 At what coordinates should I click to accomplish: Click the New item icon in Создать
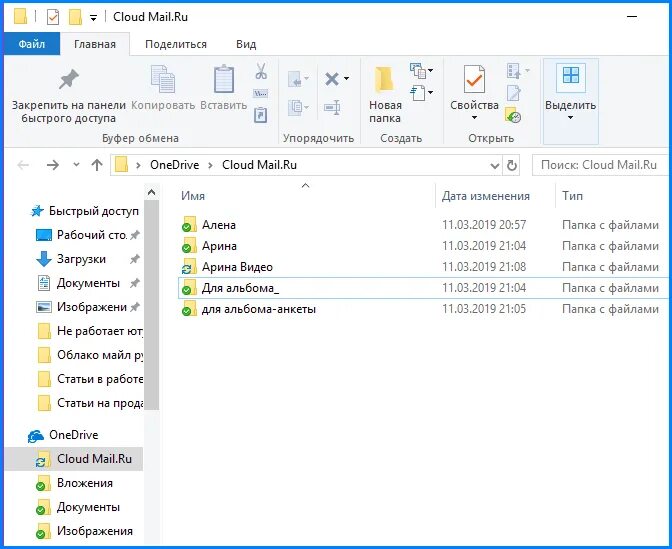point(418,71)
